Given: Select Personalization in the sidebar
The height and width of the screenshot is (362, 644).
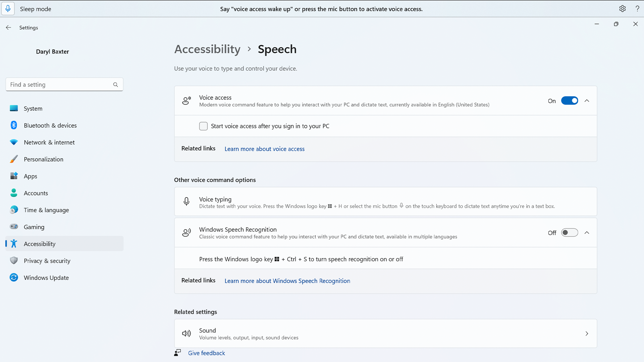Looking at the screenshot, I should point(64,159).
